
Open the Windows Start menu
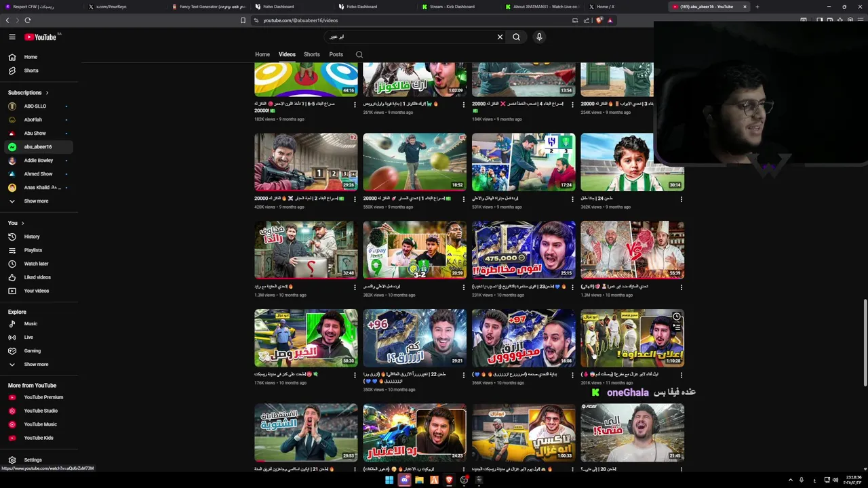pyautogui.click(x=389, y=480)
